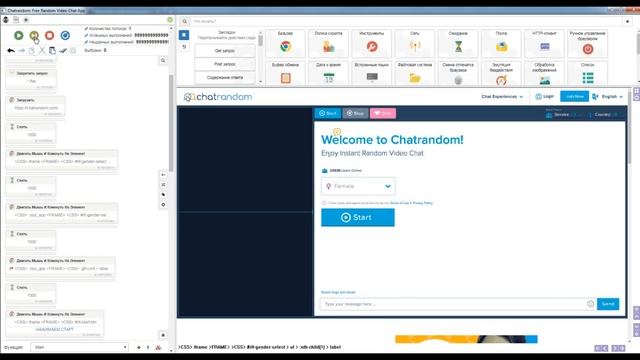Click the blue bookmarks square icon in the actions panel
The width and height of the screenshot is (640, 360).
coord(184,35)
